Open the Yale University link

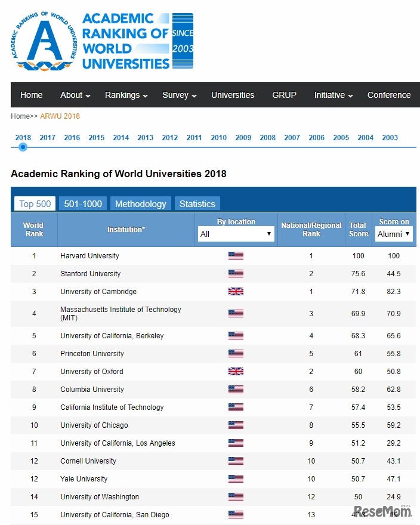[84, 479]
